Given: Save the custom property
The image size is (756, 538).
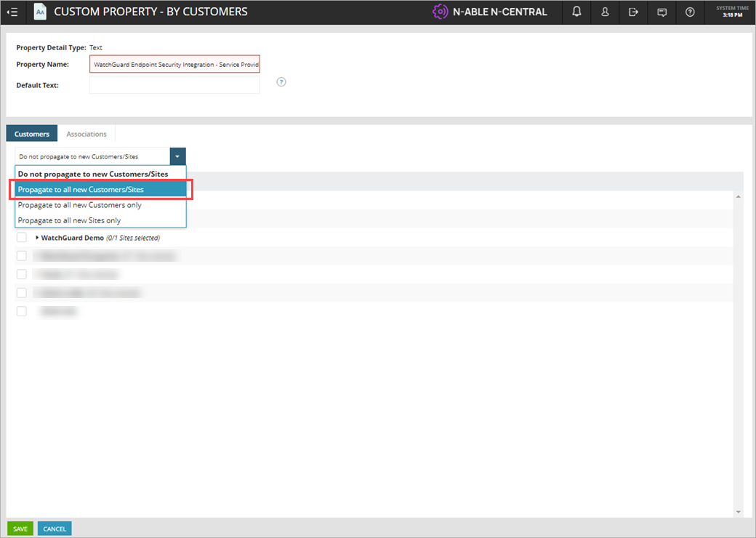Looking at the screenshot, I should pyautogui.click(x=20, y=529).
